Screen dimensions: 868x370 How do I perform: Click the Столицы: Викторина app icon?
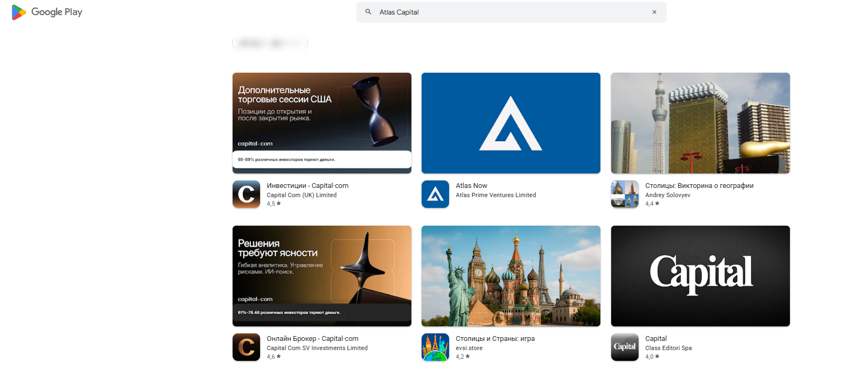pyautogui.click(x=625, y=194)
